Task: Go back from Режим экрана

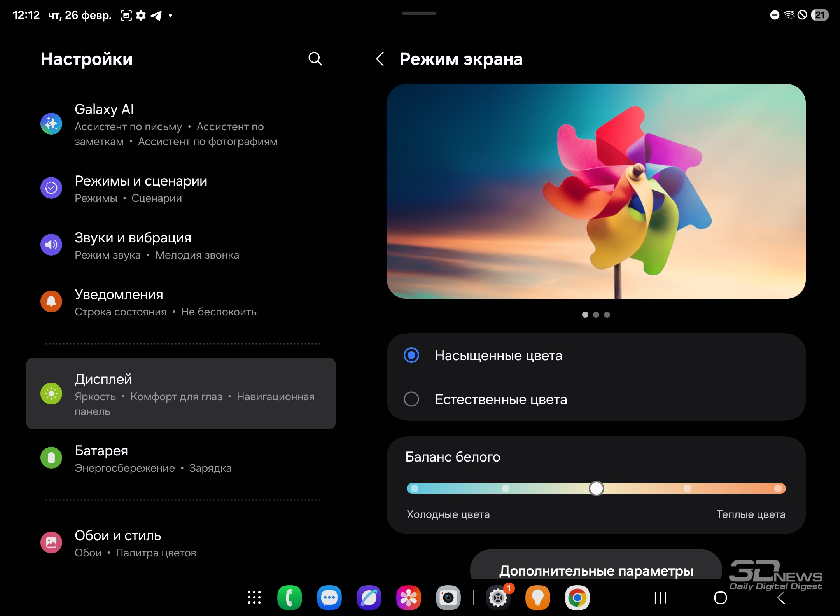Action: pyautogui.click(x=380, y=59)
